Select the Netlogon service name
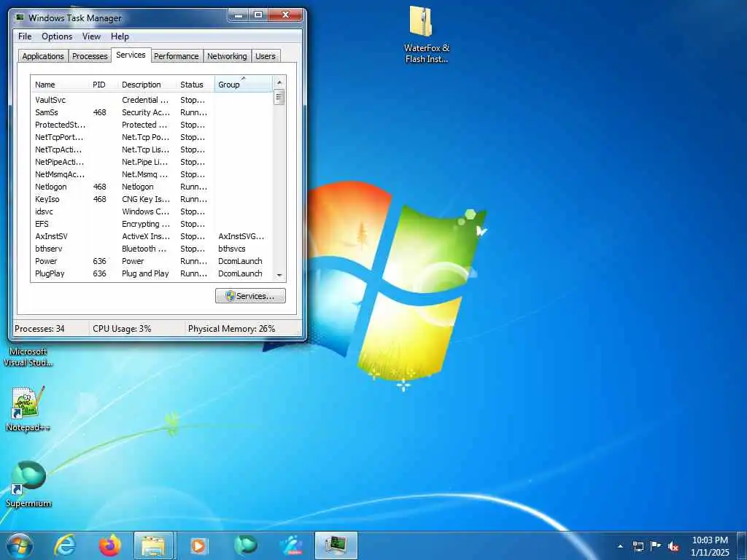 51,187
